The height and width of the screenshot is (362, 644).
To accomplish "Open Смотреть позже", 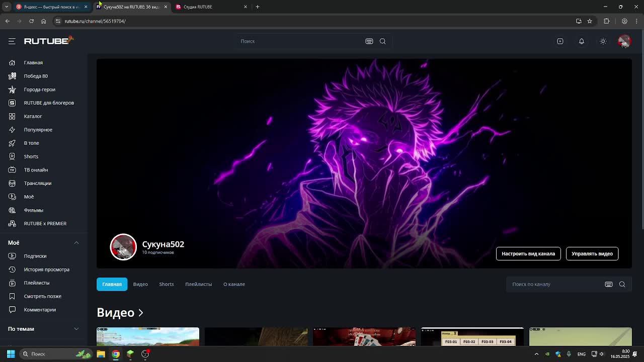I will click(x=44, y=296).
